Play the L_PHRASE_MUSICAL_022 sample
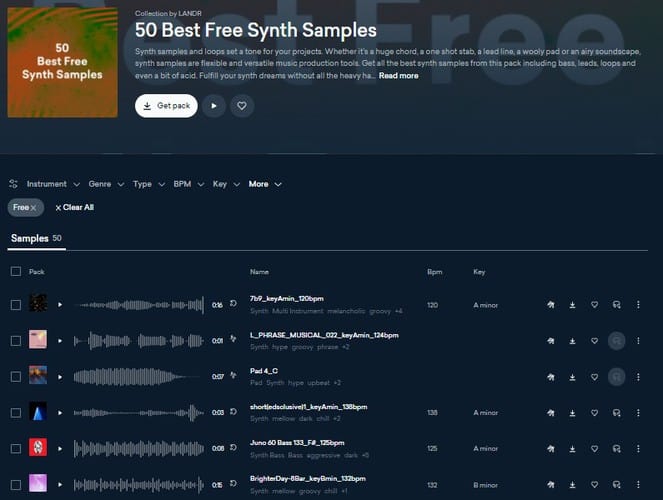This screenshot has height=500, width=663. [x=60, y=341]
